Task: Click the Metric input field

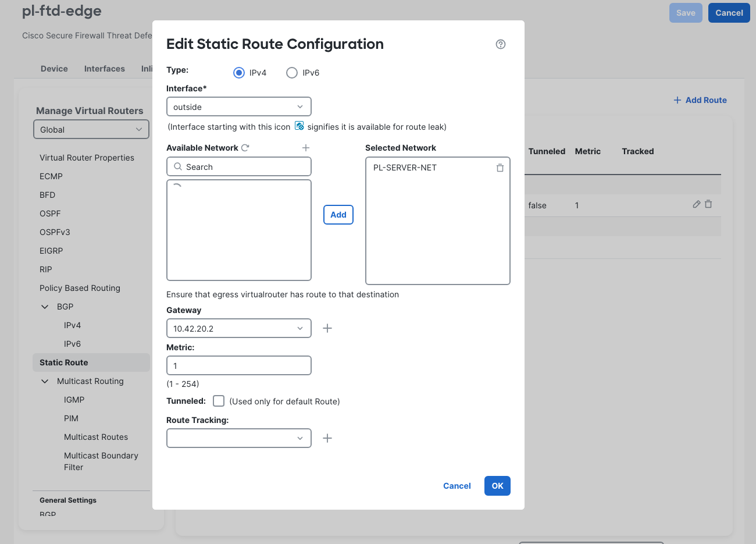Action: pyautogui.click(x=239, y=365)
